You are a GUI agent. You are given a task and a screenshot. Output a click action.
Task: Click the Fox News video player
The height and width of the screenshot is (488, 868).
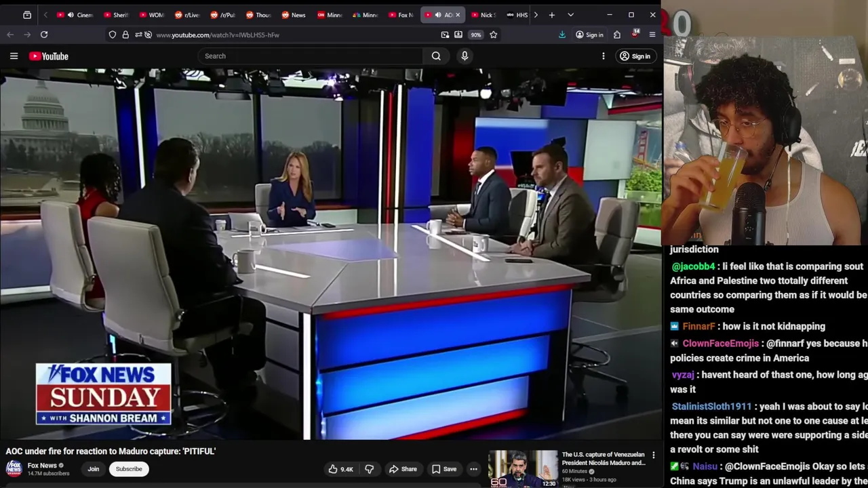coord(331,254)
